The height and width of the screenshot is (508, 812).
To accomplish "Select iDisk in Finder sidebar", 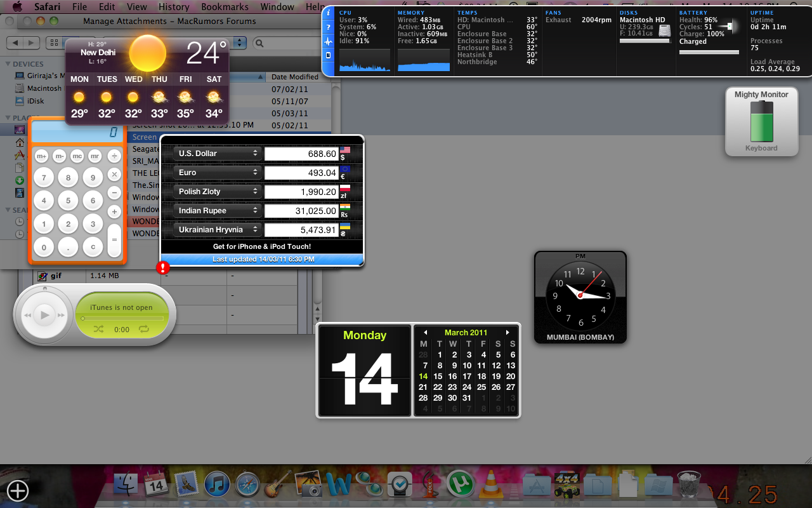I will tap(36, 101).
